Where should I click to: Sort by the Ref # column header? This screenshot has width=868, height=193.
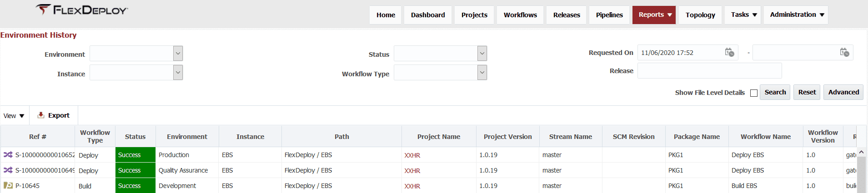[38, 137]
